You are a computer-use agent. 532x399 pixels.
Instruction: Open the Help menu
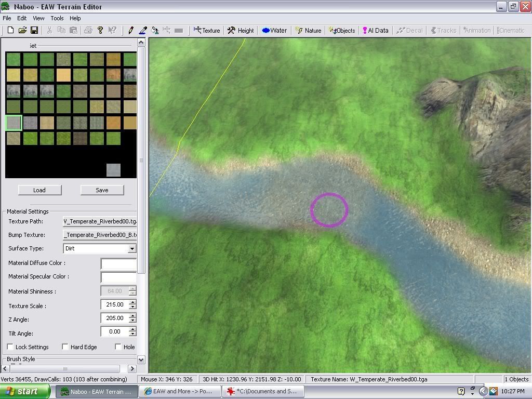tap(75, 18)
